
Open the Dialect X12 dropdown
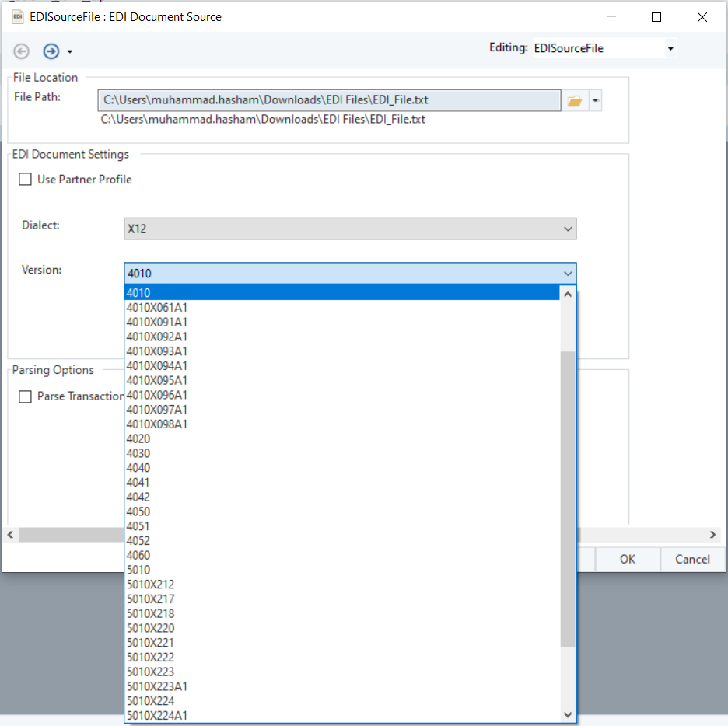(350, 229)
